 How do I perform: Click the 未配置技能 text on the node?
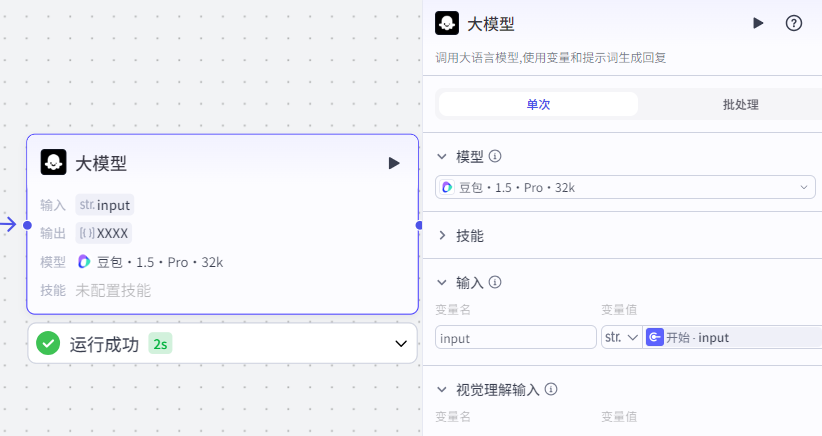click(113, 290)
